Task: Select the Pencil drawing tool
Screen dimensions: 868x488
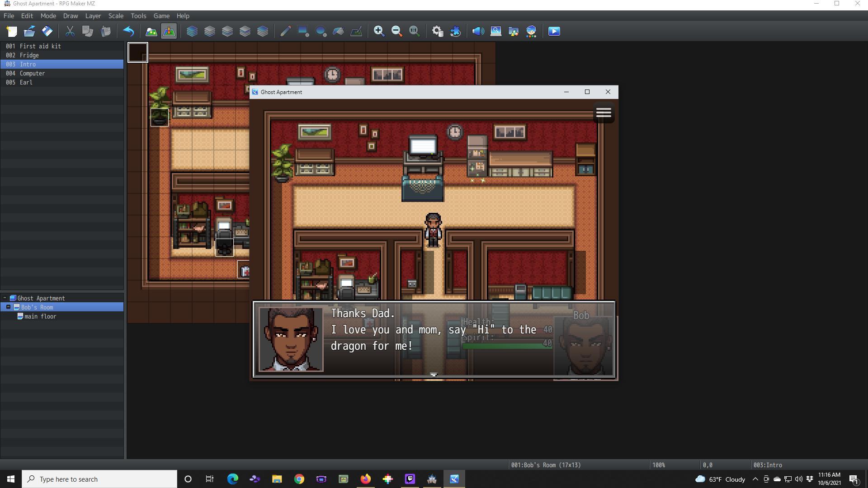Action: pos(285,31)
